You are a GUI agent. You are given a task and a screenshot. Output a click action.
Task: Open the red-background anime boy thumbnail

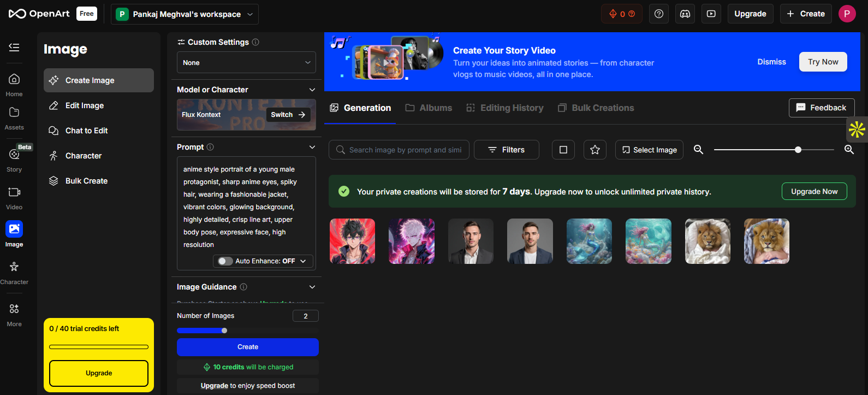click(x=353, y=241)
